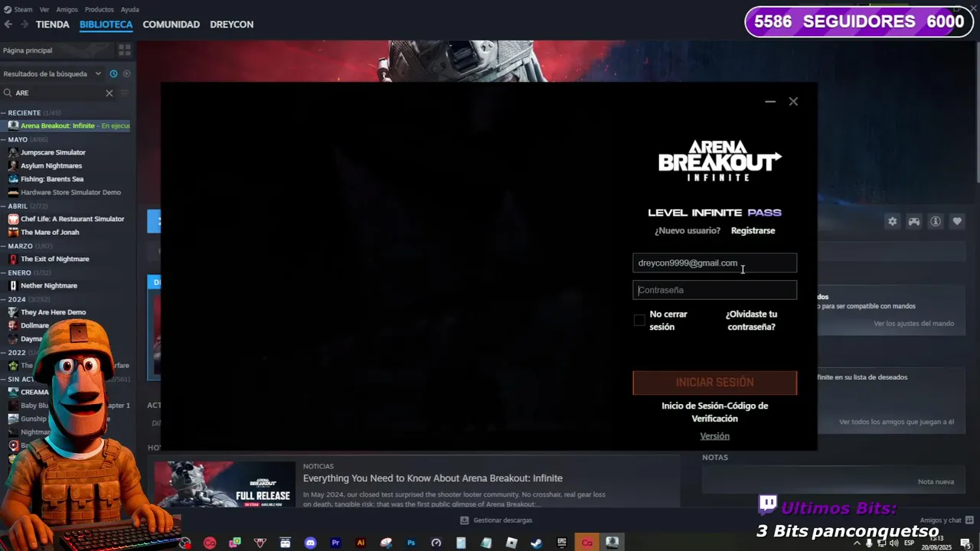Open the Ver menu

tap(44, 9)
